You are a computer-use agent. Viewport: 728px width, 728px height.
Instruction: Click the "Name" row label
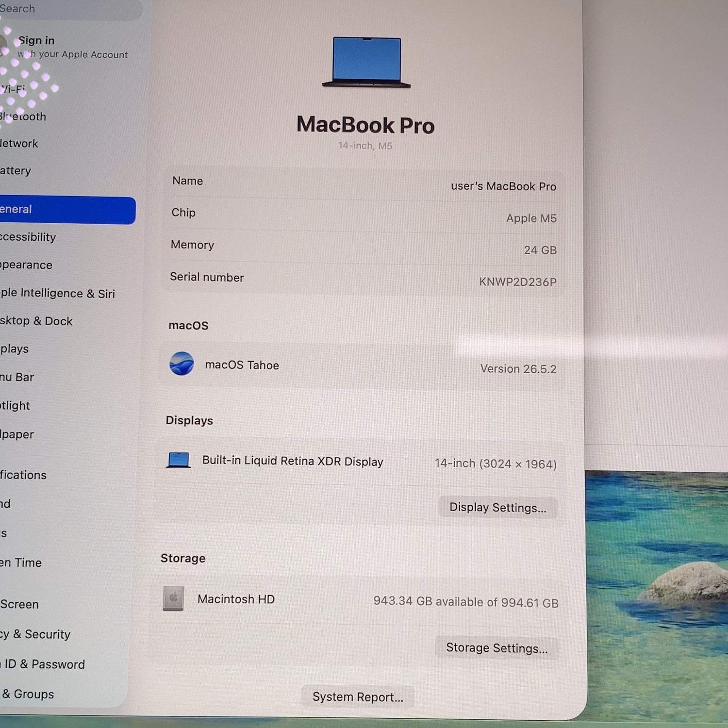click(x=187, y=181)
